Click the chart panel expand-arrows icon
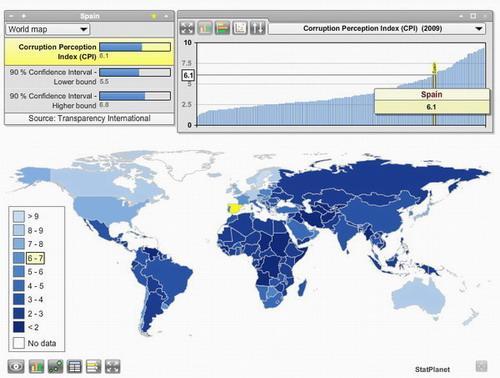 (187, 28)
